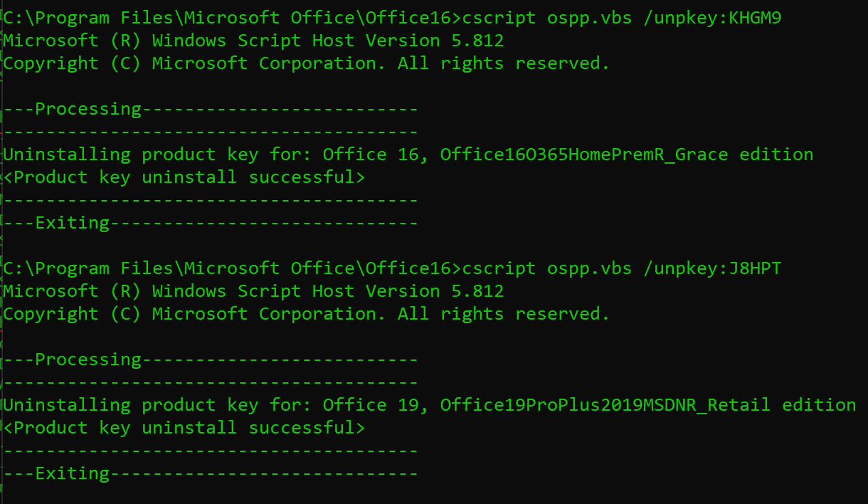
Task: Click the first "Copyright (C)" line
Action: click(x=72, y=63)
